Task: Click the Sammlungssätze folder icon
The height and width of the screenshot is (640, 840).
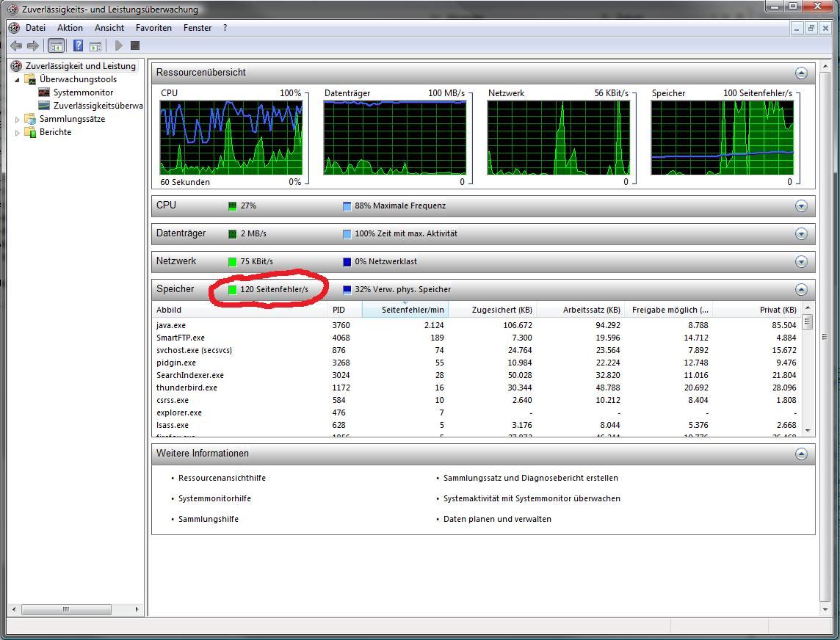Action: 31,119
